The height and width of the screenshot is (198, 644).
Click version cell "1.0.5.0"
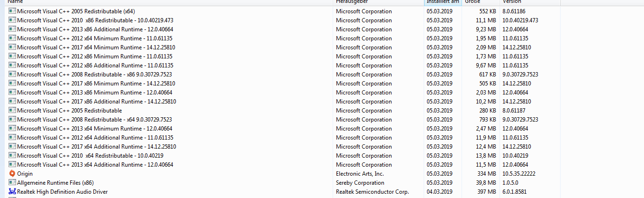511,182
